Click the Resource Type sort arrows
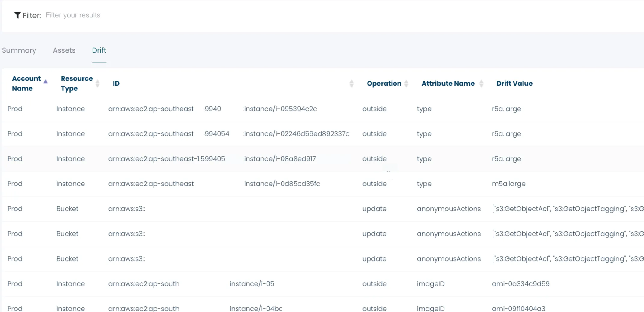Image resolution: width=644 pixels, height=312 pixels. pyautogui.click(x=97, y=84)
